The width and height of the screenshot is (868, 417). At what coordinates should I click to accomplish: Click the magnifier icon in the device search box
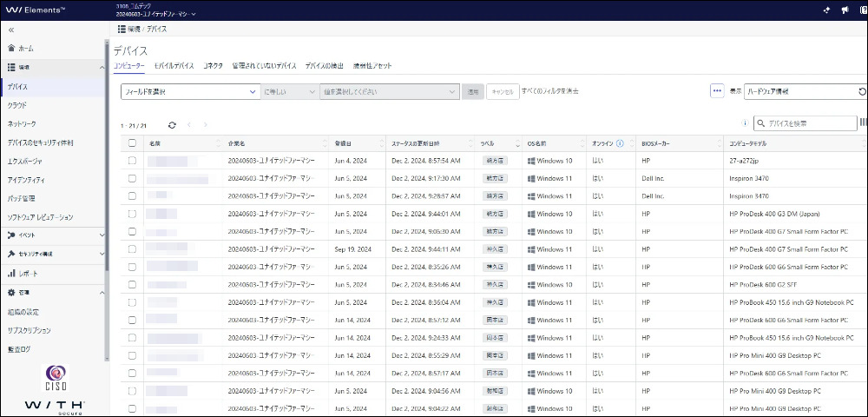761,123
